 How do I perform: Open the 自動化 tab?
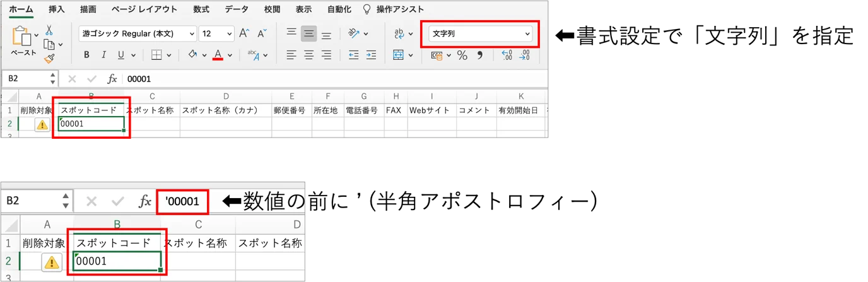339,9
